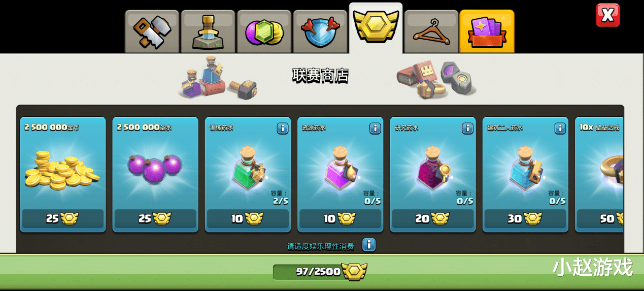Open the hammer and saw builder tab
The width and height of the screenshot is (644, 291).
152,31
